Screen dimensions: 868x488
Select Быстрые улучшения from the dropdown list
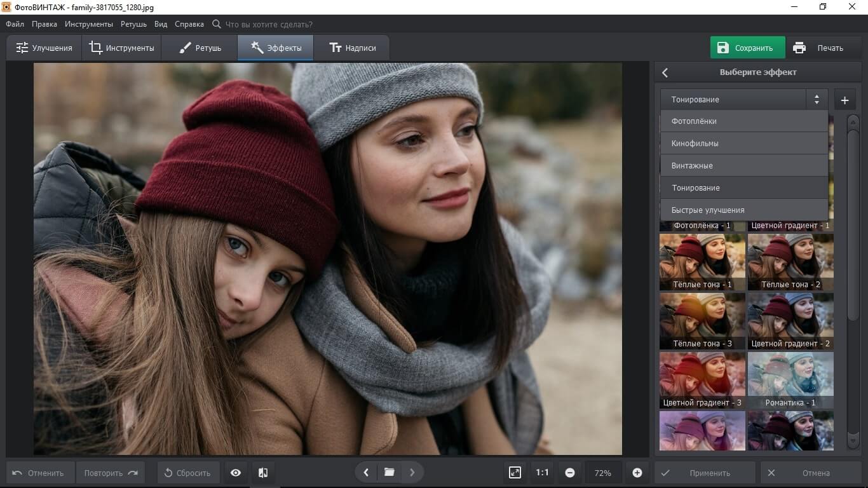pyautogui.click(x=744, y=210)
